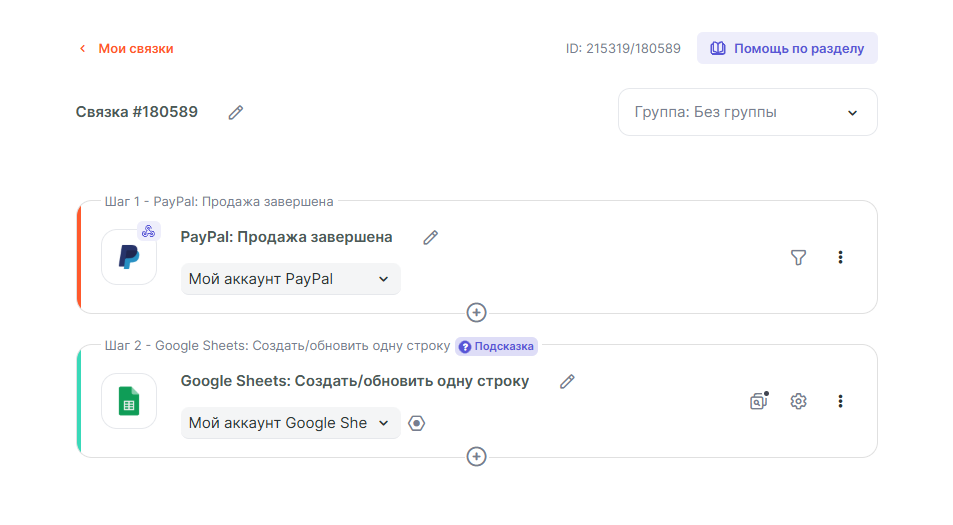
Task: Edit the Google Sheets step name pencil icon
Action: 567,382
